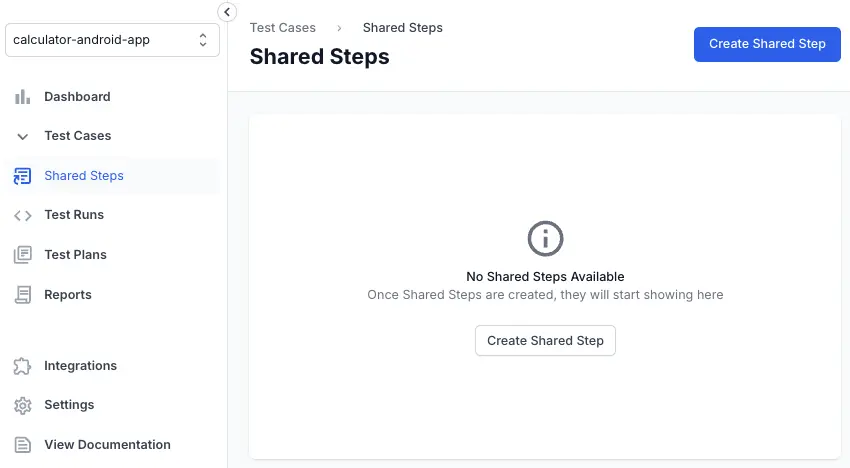Click the Test Plans document icon
Viewport: 850px width, 468px height.
click(22, 255)
